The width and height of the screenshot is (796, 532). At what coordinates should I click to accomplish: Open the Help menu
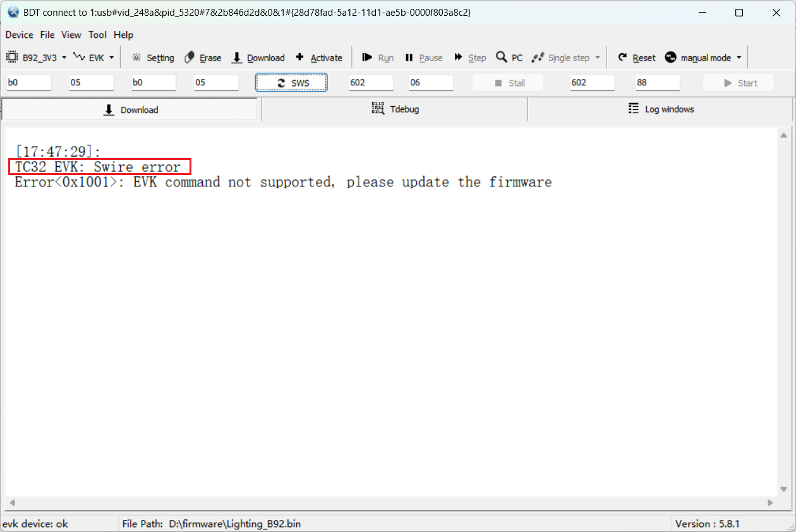[x=123, y=35]
